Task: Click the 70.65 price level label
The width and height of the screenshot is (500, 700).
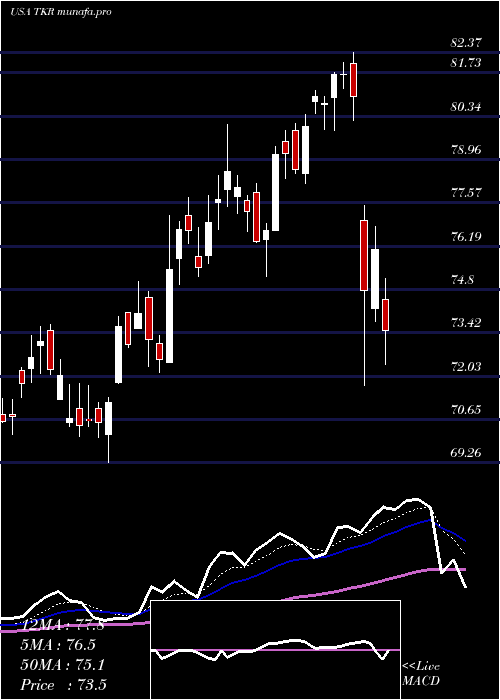Action: (466, 409)
